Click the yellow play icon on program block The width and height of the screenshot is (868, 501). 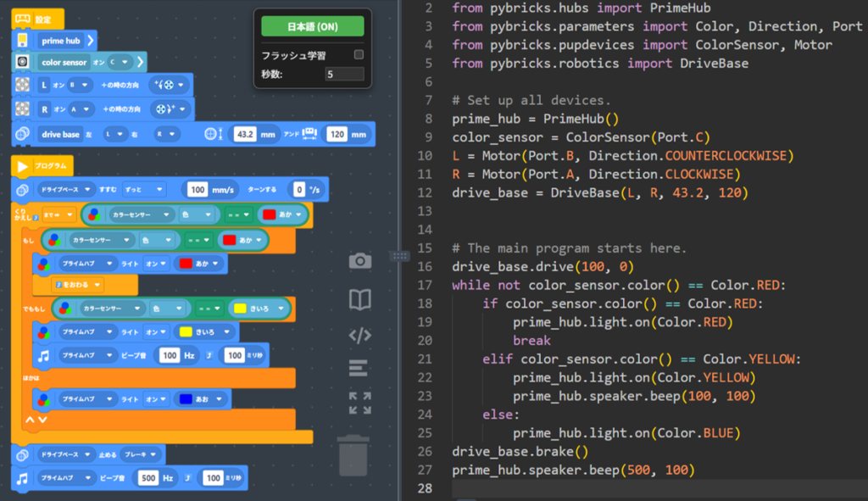tap(23, 166)
